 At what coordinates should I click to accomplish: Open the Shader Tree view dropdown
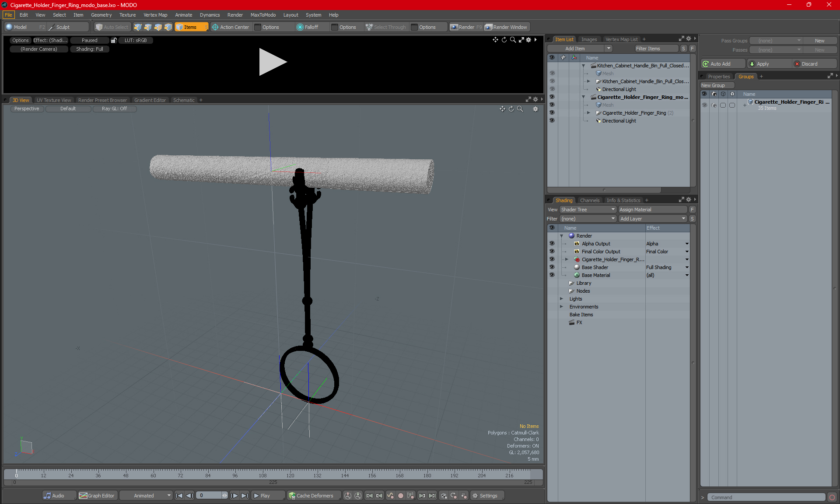coord(588,210)
